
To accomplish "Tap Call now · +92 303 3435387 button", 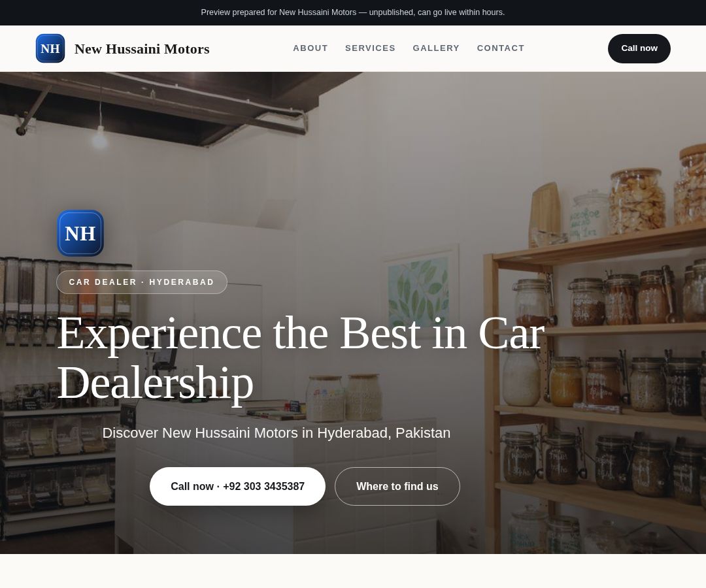I will tap(237, 486).
